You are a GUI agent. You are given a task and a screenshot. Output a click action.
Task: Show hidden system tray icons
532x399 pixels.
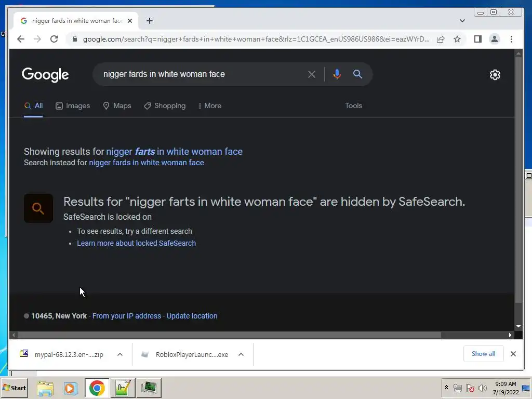click(x=446, y=388)
